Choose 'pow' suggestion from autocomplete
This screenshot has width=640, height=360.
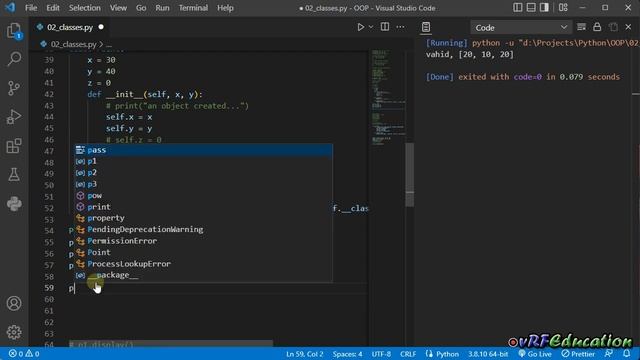pyautogui.click(x=203, y=196)
